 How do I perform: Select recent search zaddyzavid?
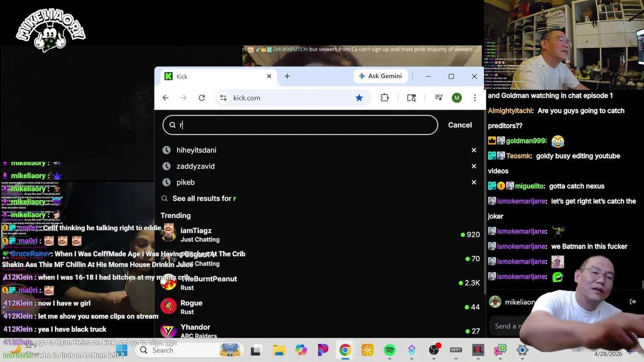[x=195, y=166]
